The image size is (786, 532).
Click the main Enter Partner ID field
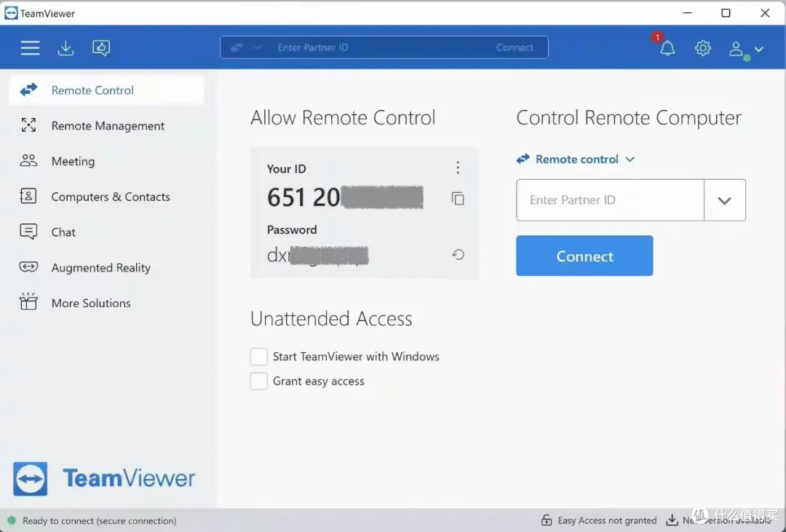tap(610, 200)
